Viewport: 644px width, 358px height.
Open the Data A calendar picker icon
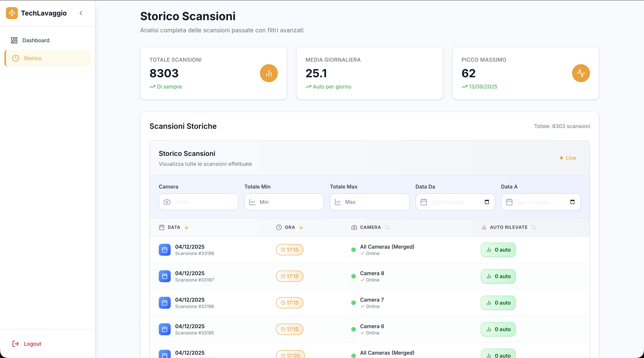point(572,202)
